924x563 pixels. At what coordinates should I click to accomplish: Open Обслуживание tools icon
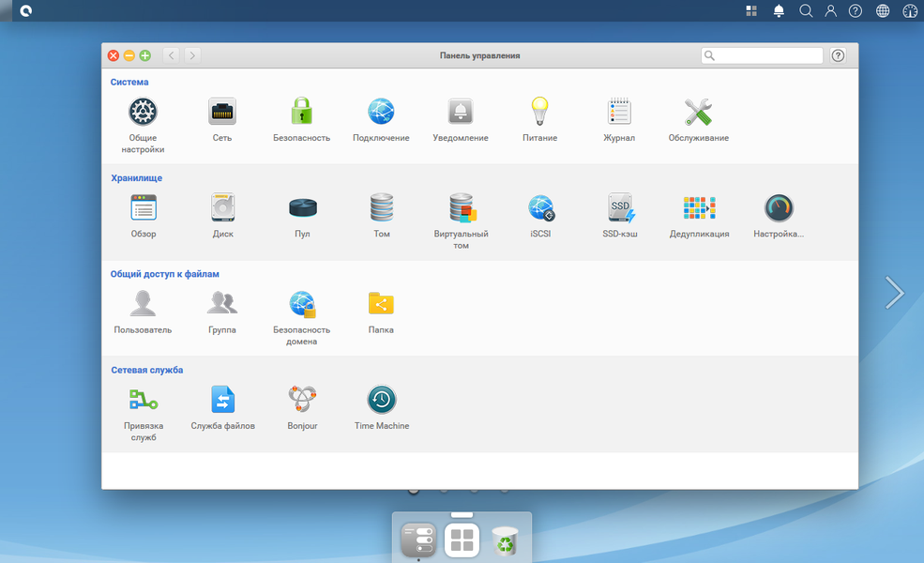[698, 112]
